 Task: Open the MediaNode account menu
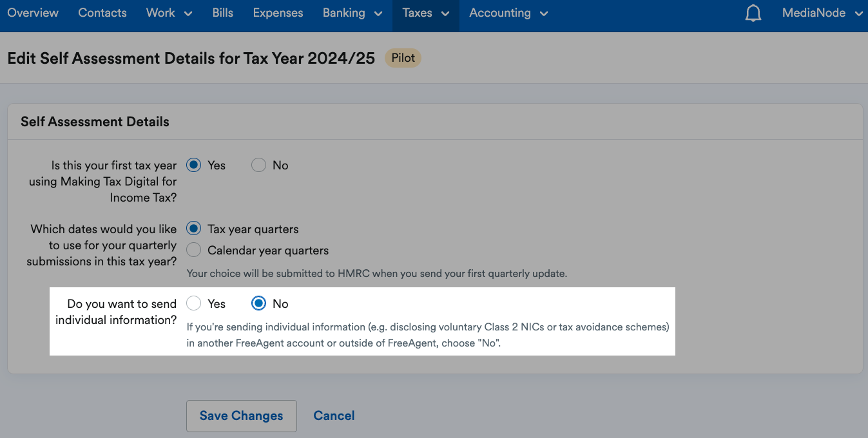pos(822,13)
